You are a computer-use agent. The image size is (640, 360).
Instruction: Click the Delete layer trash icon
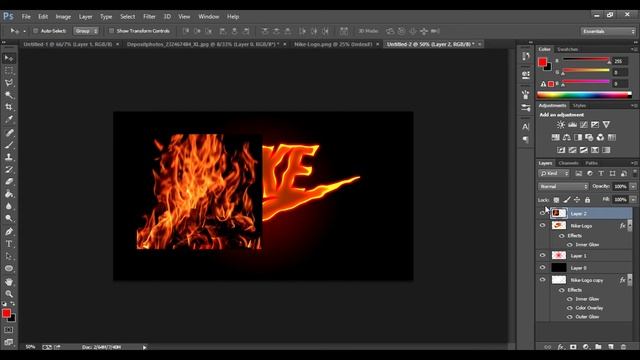[x=623, y=347]
